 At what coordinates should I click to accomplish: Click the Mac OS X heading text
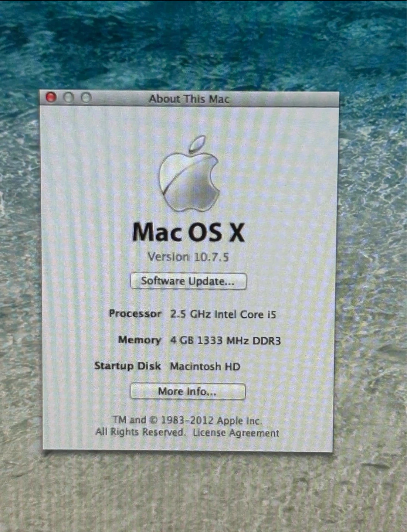189,232
